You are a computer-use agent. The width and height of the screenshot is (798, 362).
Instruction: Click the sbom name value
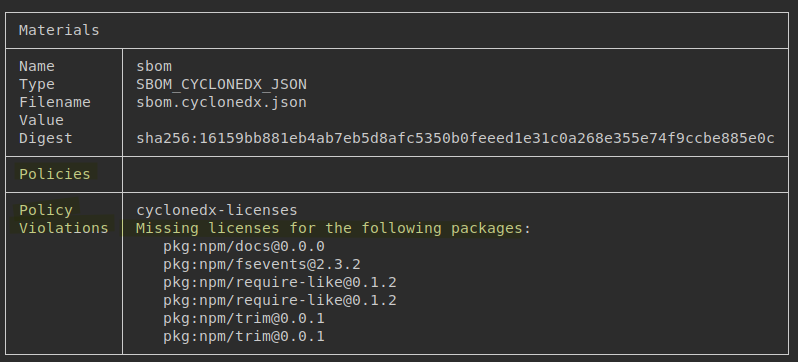tap(154, 66)
